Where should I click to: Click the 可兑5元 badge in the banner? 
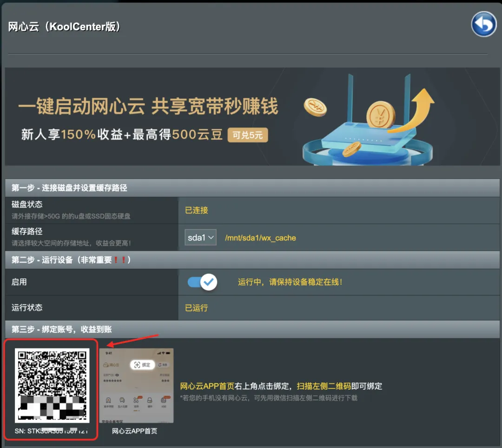248,135
